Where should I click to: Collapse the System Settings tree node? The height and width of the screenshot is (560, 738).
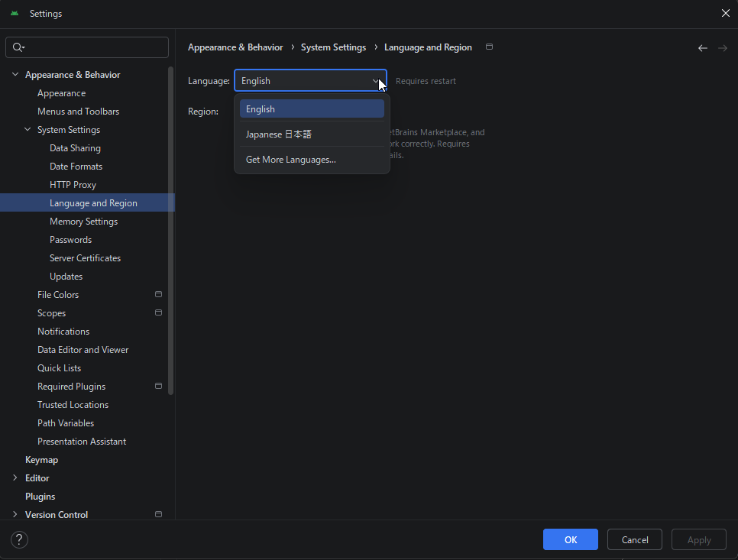pos(28,130)
